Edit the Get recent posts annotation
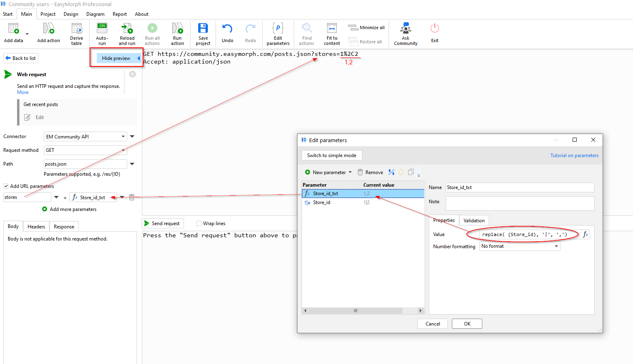Viewport: 633px width, 364px height. point(34,117)
